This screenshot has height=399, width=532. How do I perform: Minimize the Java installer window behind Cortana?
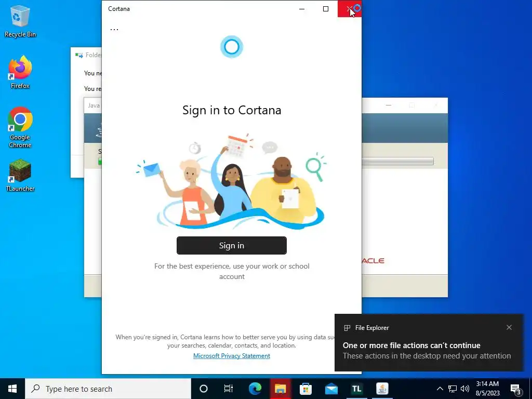(389, 105)
